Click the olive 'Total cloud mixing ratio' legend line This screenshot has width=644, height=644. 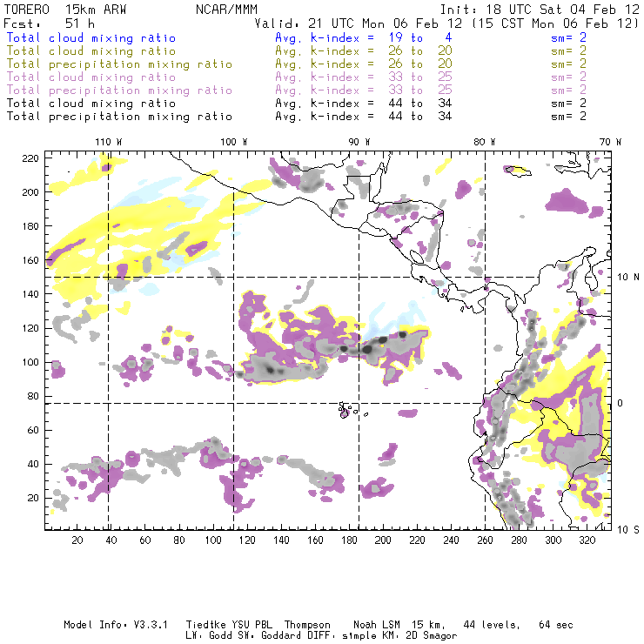tap(91, 51)
